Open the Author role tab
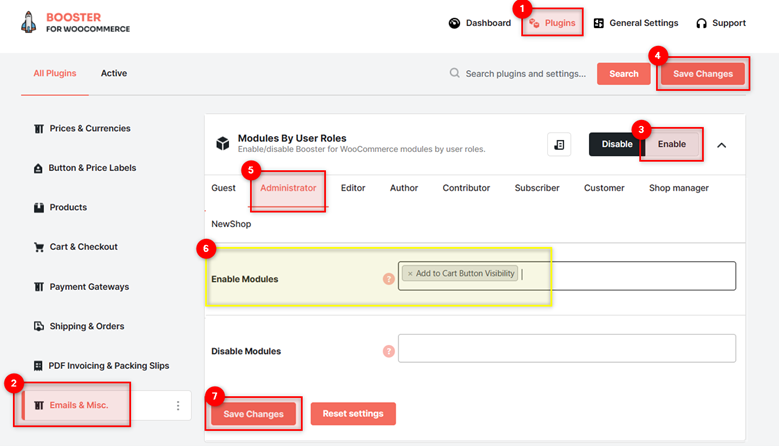The image size is (779, 446). [x=404, y=188]
